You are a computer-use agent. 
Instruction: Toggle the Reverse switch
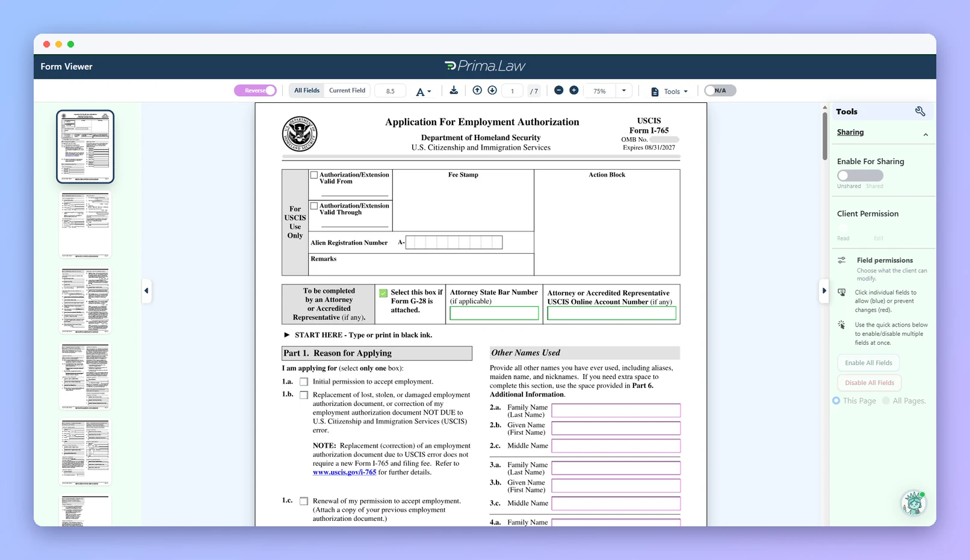pyautogui.click(x=255, y=90)
